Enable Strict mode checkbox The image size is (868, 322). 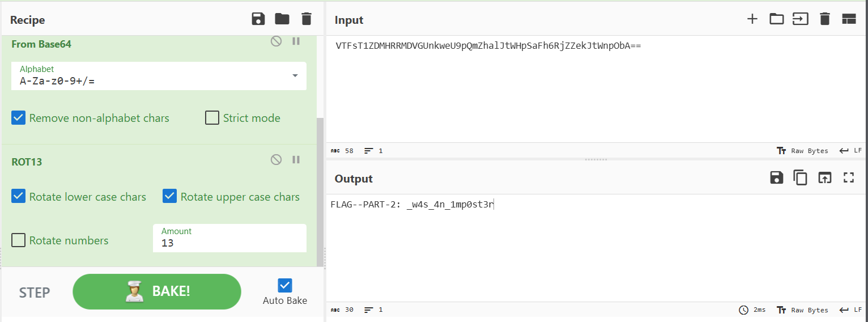click(x=212, y=118)
